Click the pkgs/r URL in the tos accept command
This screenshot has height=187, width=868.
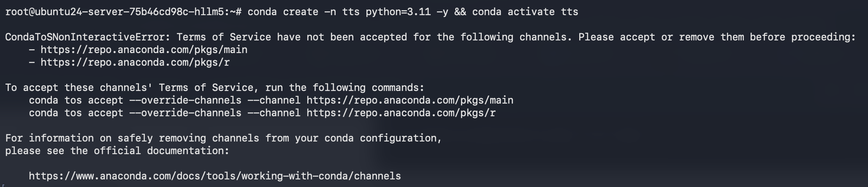(401, 113)
